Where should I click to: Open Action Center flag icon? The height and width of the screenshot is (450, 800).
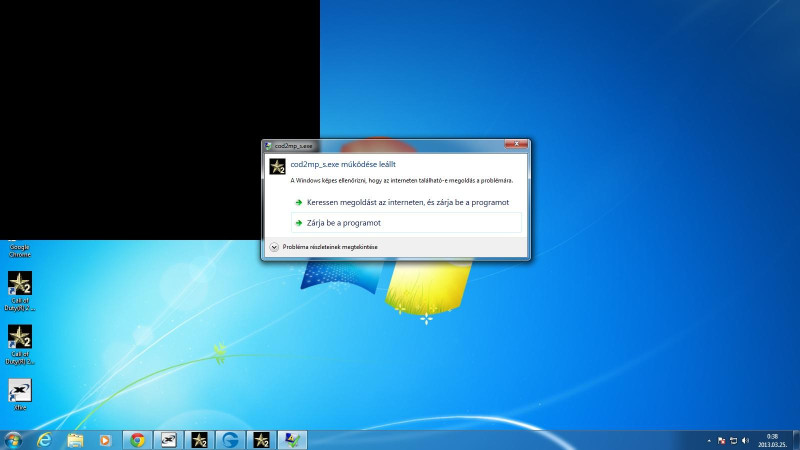[721, 441]
